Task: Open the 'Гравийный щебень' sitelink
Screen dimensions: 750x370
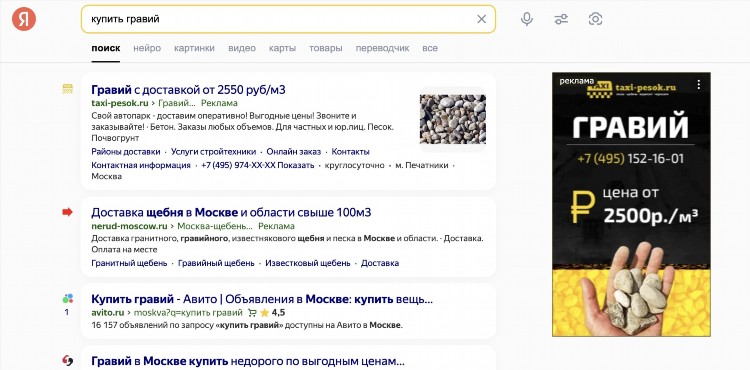Action: [216, 263]
